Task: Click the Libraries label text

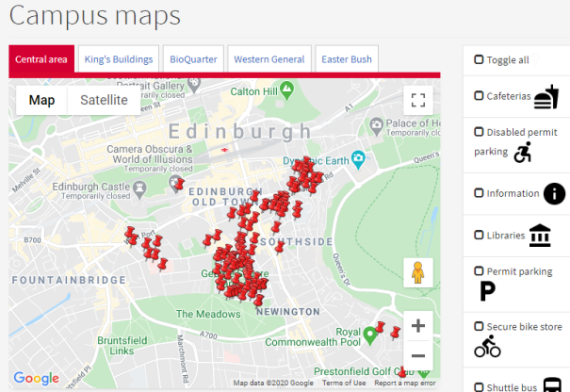Action: (x=506, y=236)
